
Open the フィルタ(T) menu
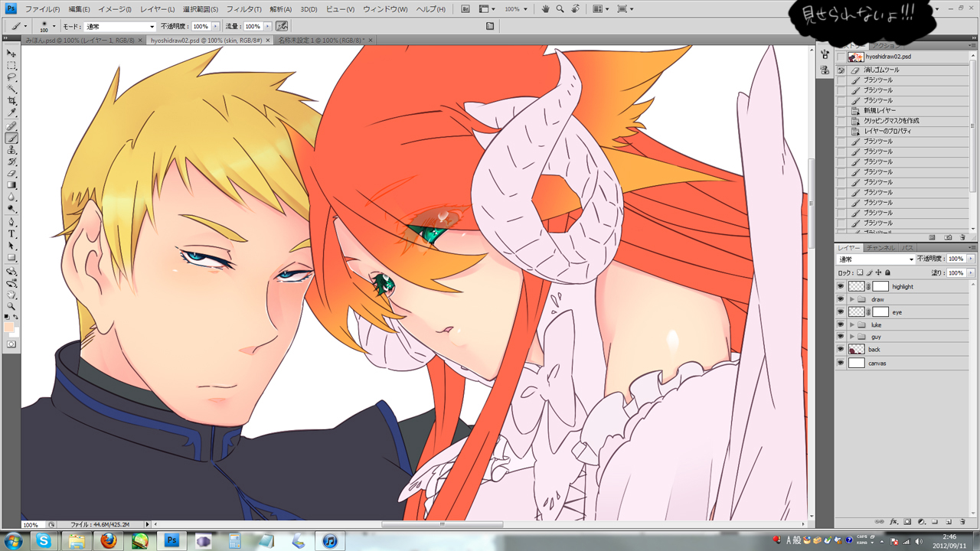coord(243,9)
